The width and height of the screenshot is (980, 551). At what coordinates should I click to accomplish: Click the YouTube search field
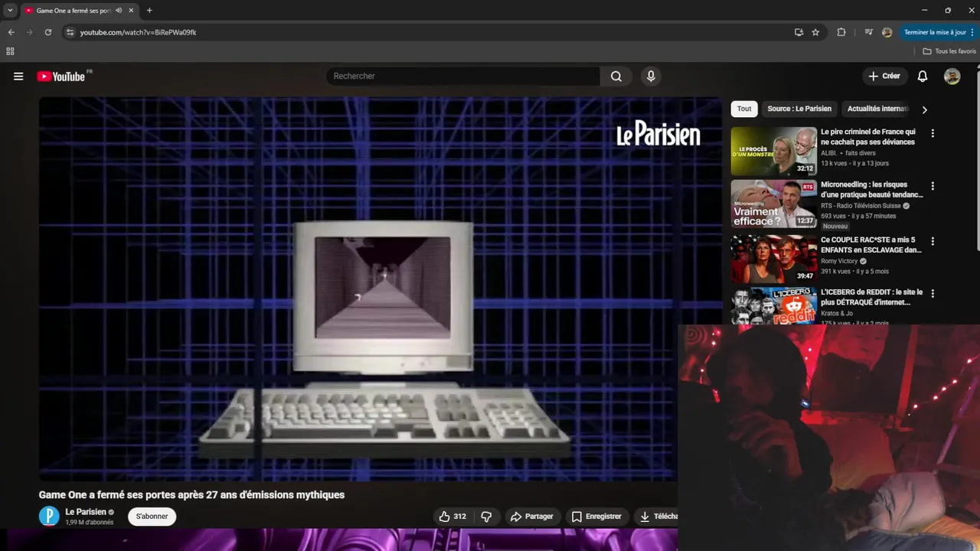point(462,76)
